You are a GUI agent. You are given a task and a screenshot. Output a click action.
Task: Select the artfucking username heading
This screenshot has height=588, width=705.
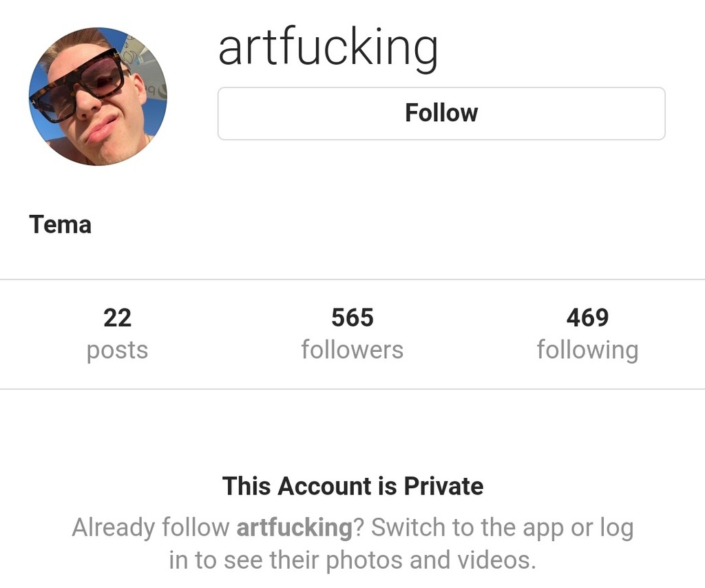[328, 49]
